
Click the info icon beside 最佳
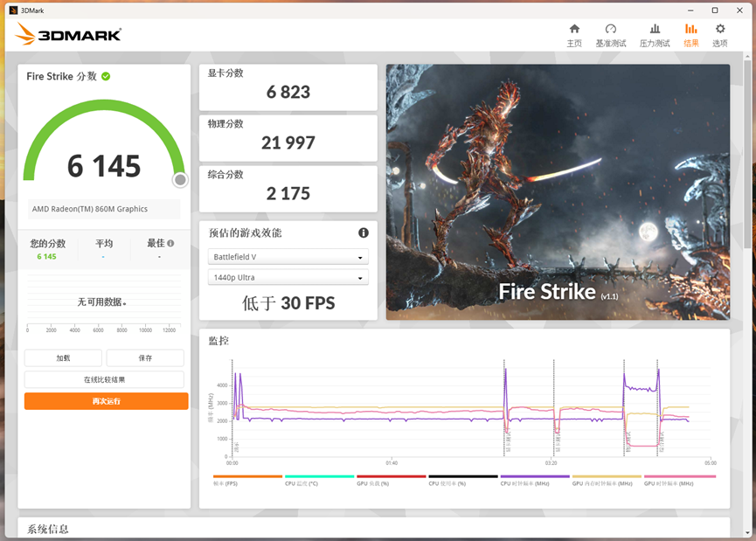click(x=170, y=244)
